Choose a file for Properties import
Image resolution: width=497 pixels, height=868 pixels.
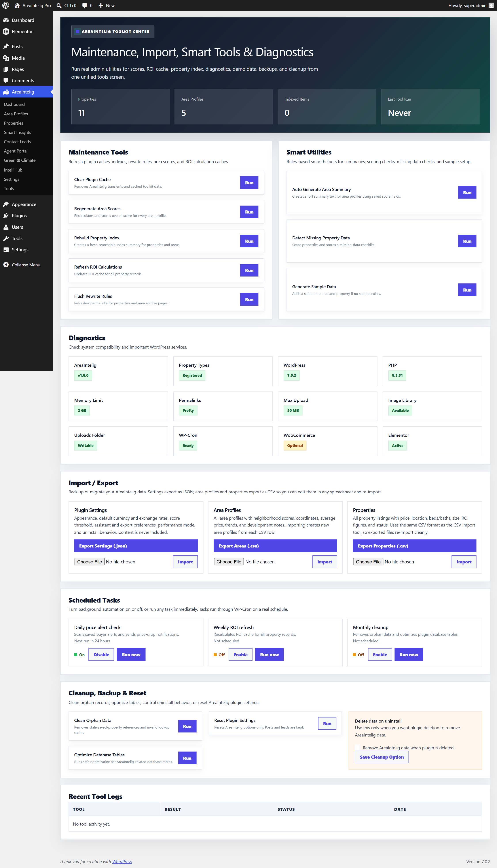coord(368,562)
